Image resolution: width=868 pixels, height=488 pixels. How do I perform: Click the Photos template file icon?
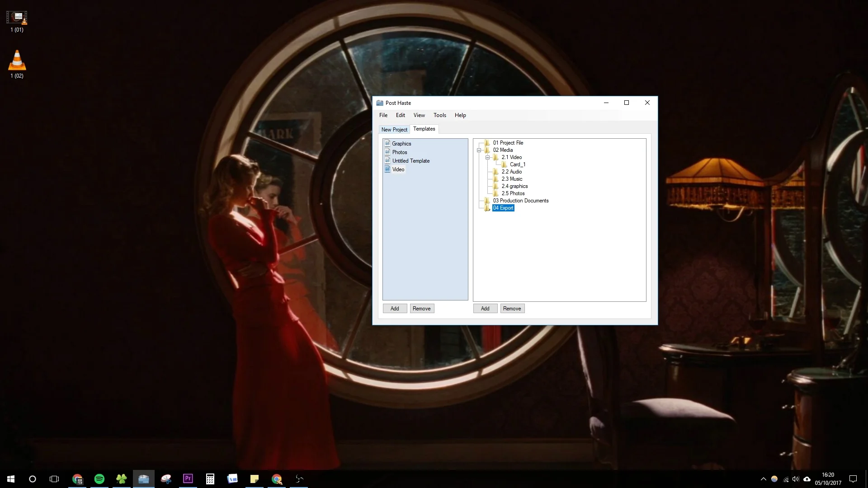(387, 152)
